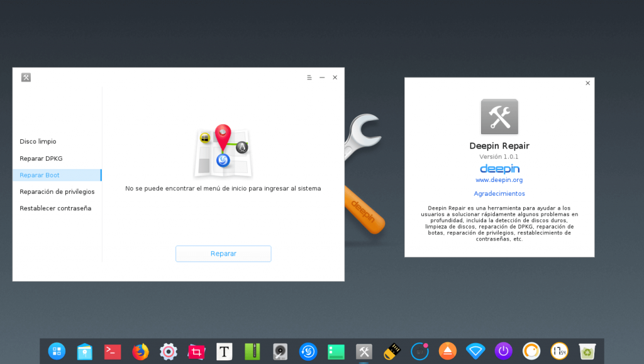Click the deepin logo in About dialog

[x=499, y=169]
